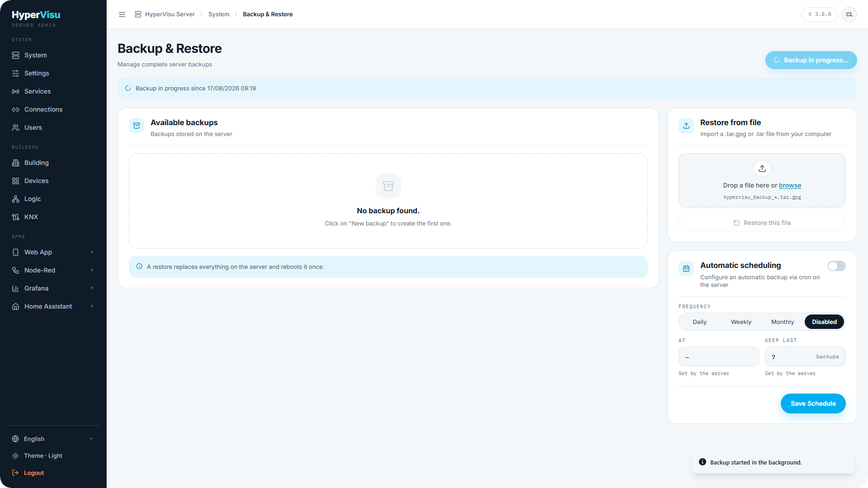The width and height of the screenshot is (868, 488).
Task: Click the Logic network icon
Action: pyautogui.click(x=15, y=199)
